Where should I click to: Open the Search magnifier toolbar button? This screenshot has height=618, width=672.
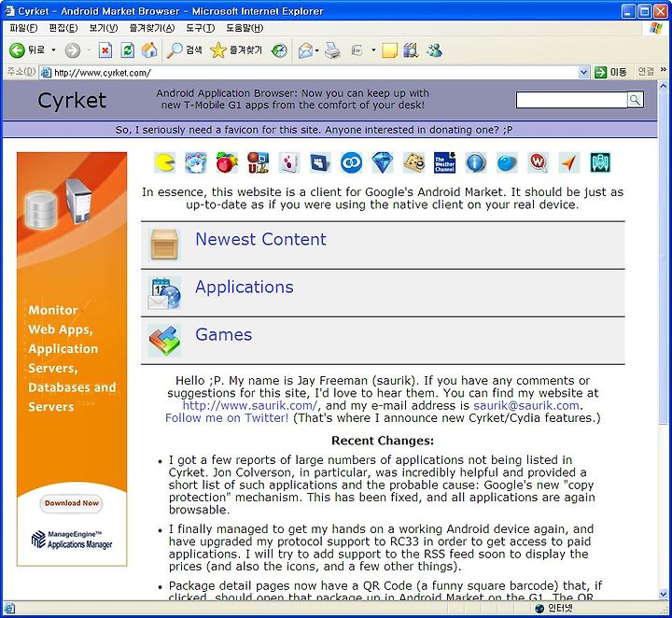point(185,50)
